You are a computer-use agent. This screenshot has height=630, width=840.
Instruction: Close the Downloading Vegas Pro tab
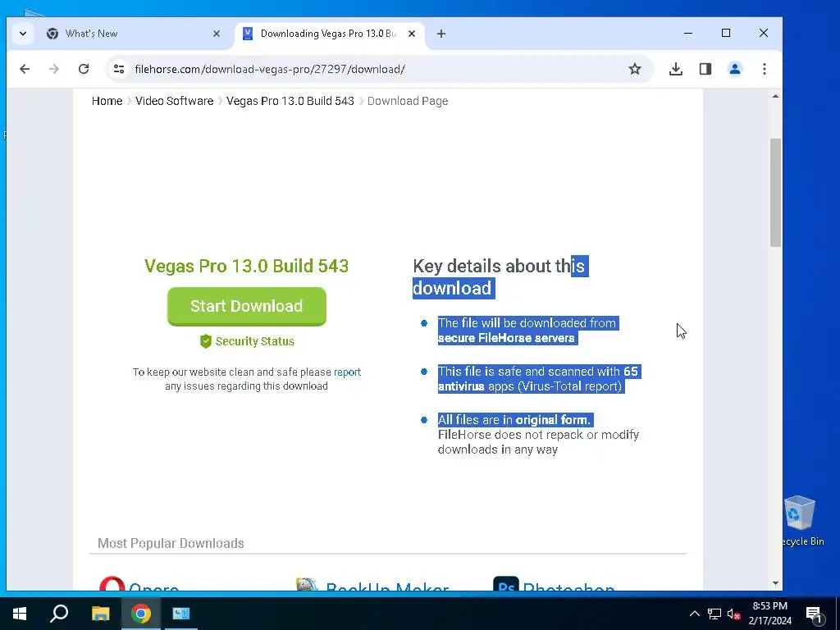(412, 34)
